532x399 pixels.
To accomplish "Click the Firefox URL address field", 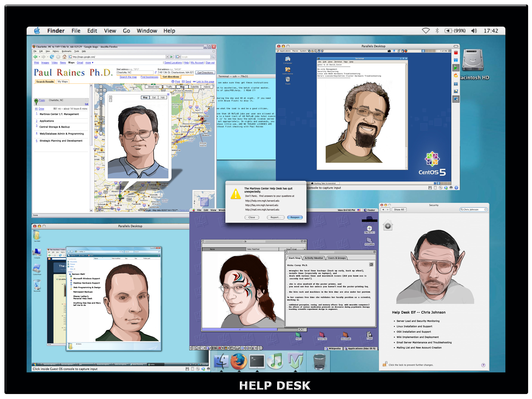I will (117, 57).
